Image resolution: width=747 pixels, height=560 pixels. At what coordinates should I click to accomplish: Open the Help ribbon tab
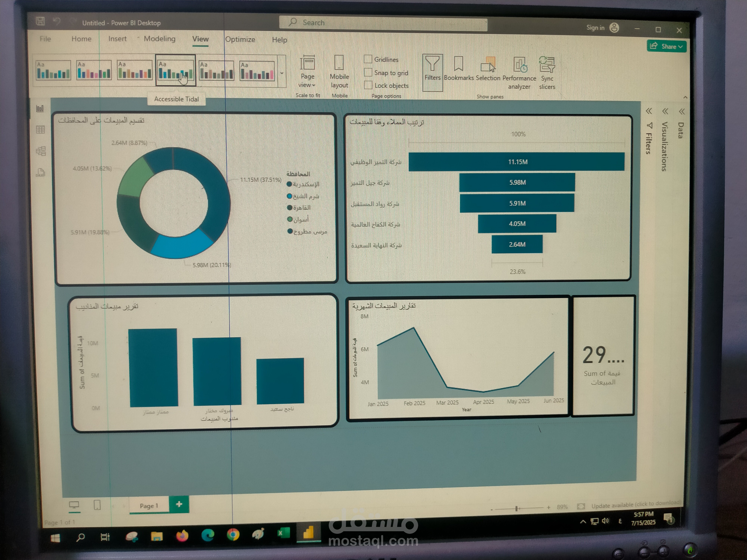pos(280,40)
